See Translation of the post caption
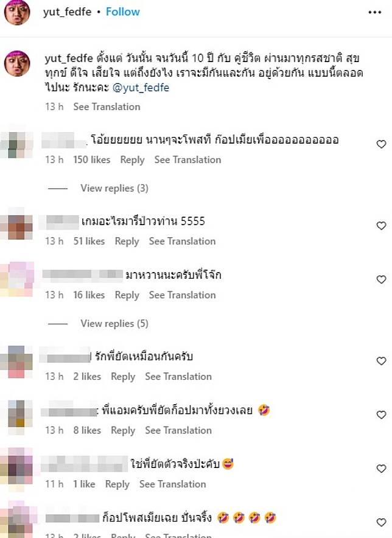This screenshot has height=538, width=392. (x=107, y=107)
